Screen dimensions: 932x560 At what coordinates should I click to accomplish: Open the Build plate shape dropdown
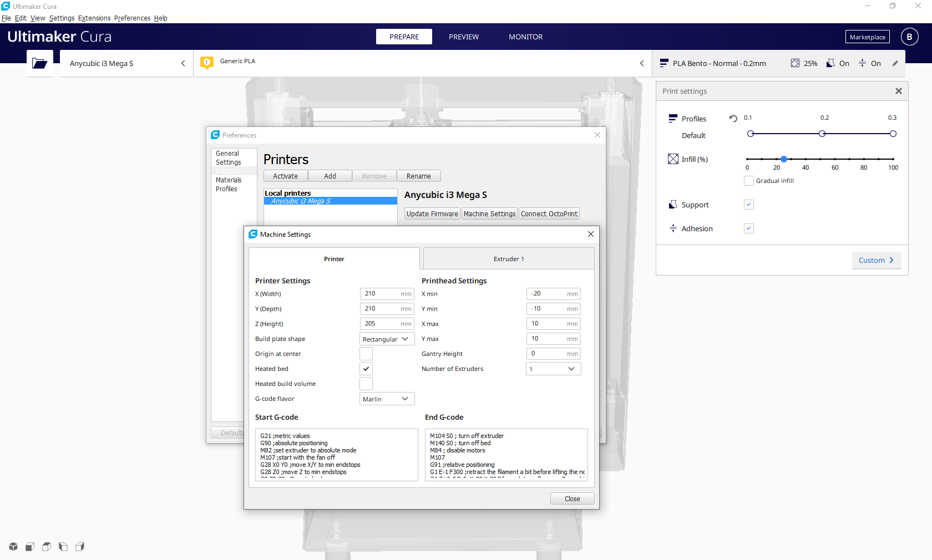coord(387,339)
